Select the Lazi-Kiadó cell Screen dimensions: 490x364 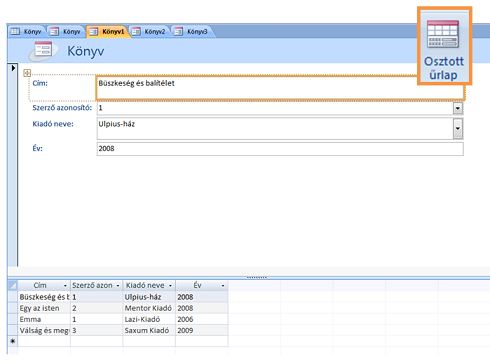click(x=149, y=319)
